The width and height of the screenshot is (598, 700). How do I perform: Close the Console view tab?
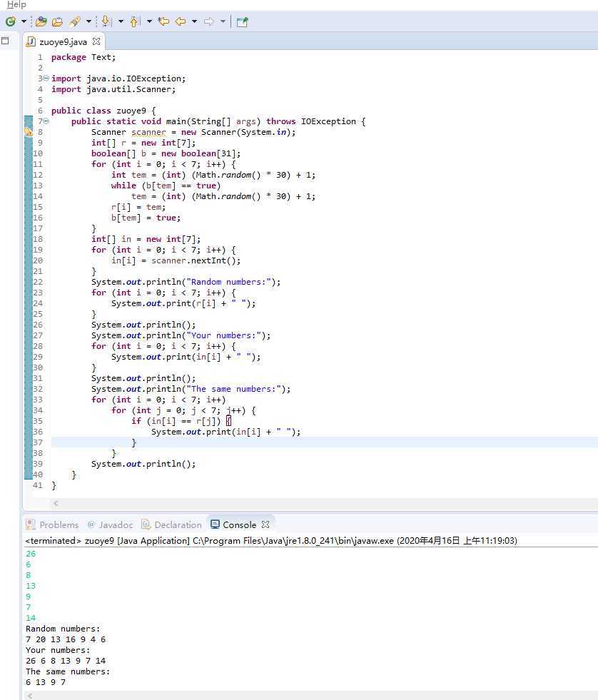[265, 524]
